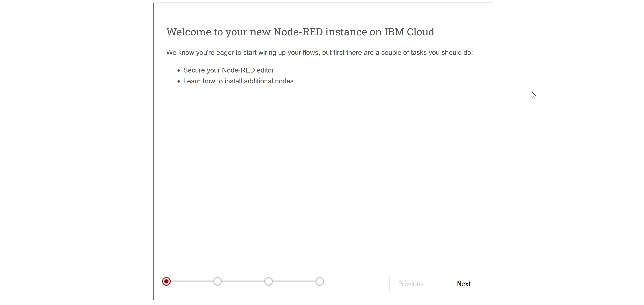
Task: Select the first step progress indicator
Action: [x=166, y=281]
